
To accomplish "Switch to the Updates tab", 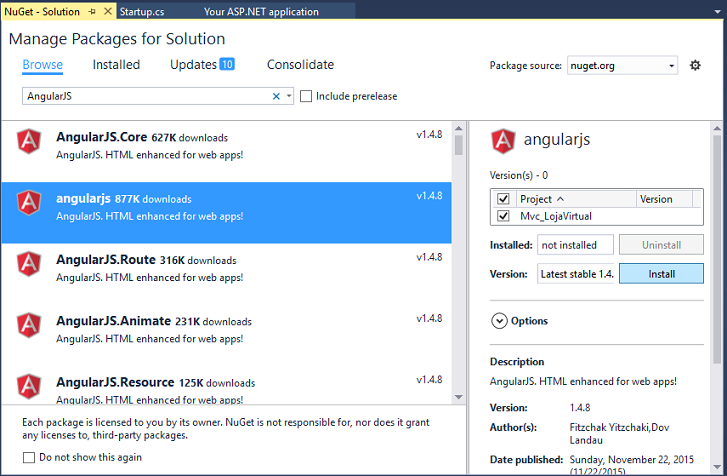I will tap(193, 64).
